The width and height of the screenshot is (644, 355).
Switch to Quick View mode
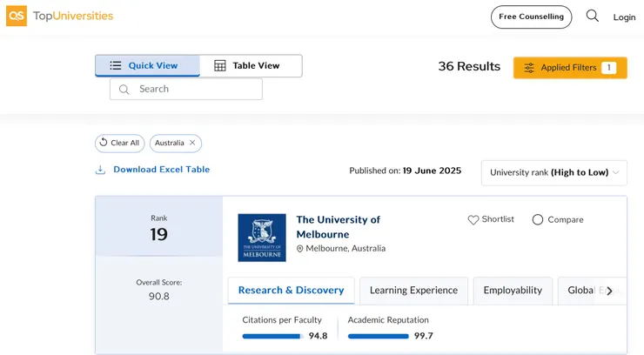[147, 65]
